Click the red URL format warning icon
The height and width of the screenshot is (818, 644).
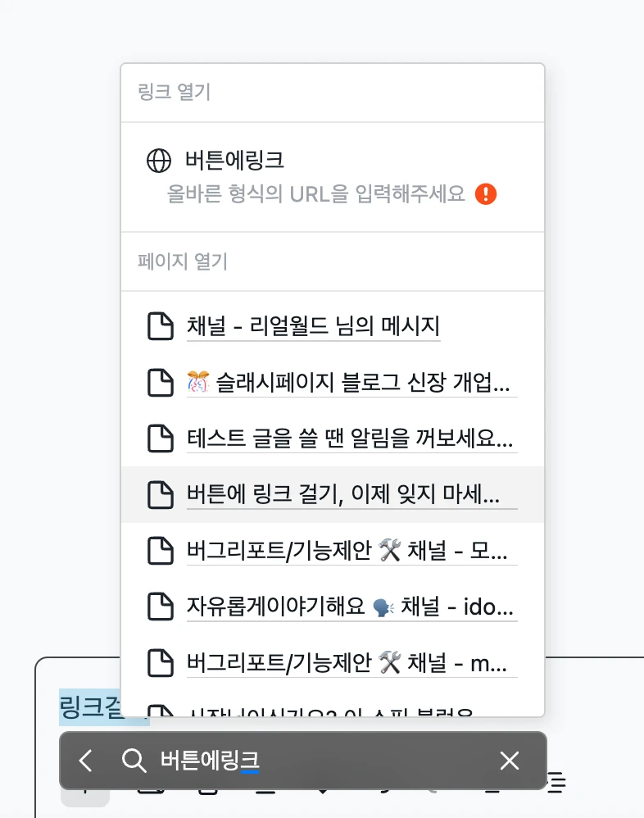point(486,194)
